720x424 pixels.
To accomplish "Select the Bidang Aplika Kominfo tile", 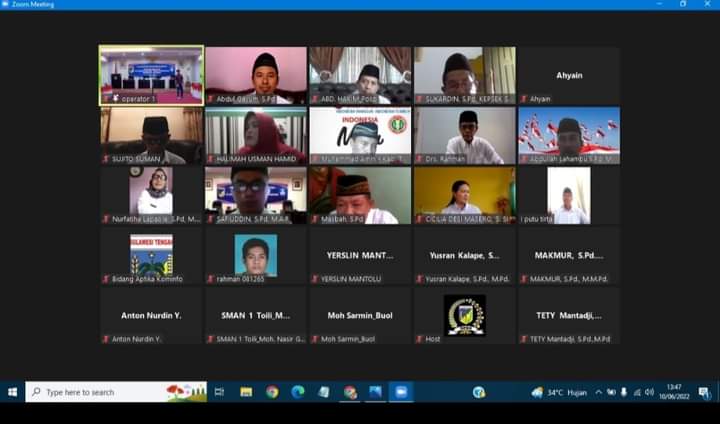I will coord(151,256).
